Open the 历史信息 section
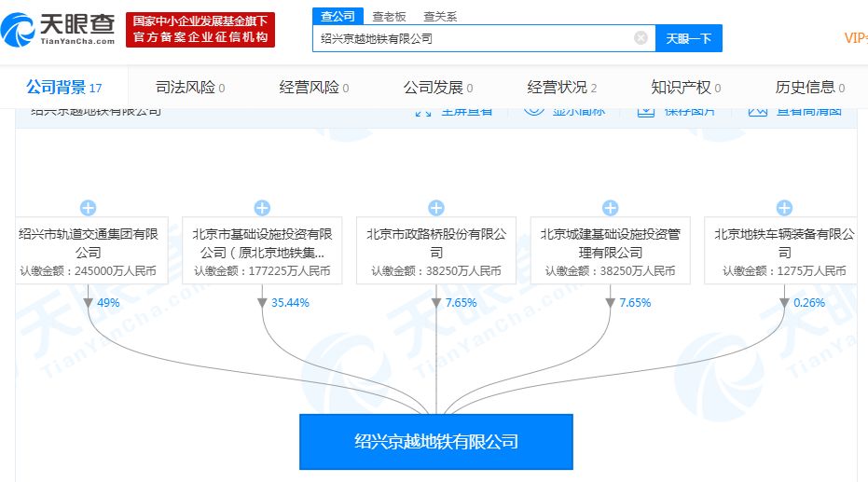The height and width of the screenshot is (482, 868). [x=810, y=88]
